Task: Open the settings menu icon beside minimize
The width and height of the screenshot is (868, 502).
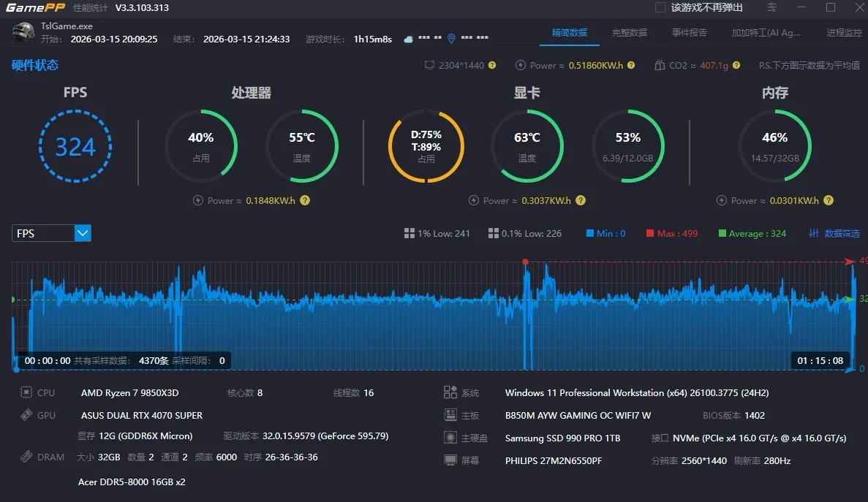Action: (x=771, y=7)
